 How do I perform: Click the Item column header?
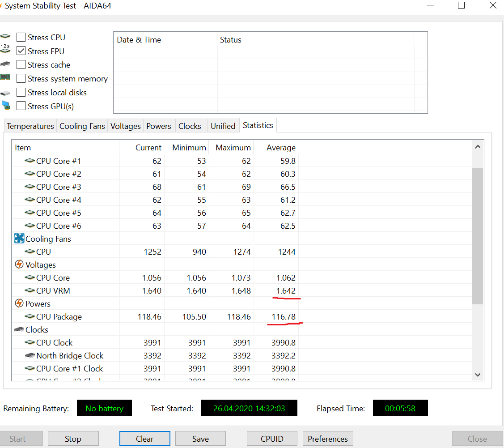coord(65,148)
